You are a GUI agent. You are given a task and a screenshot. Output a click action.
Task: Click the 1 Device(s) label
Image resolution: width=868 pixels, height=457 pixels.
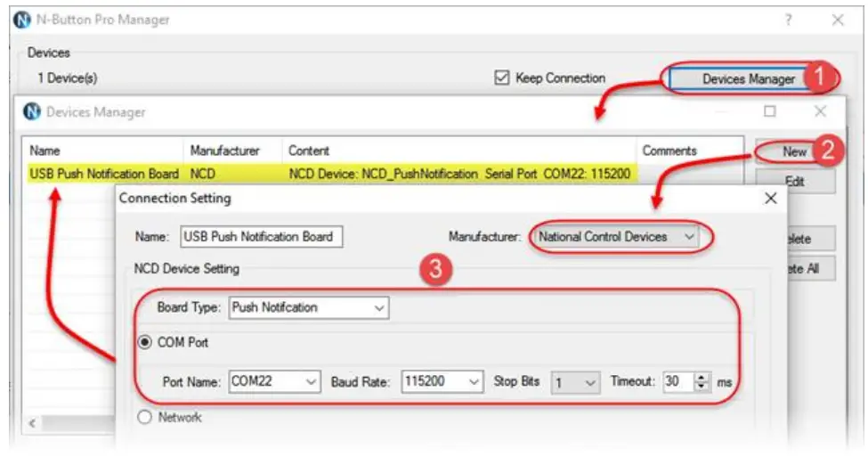tap(68, 78)
